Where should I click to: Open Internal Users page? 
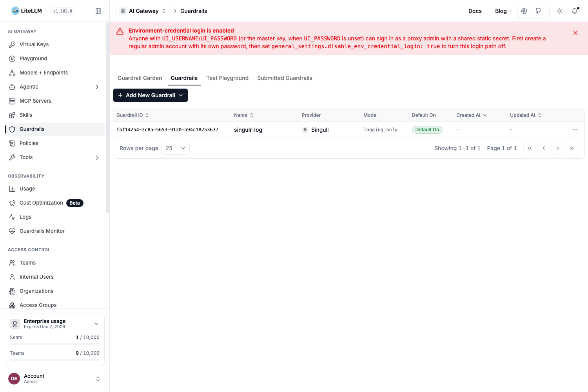54,277
